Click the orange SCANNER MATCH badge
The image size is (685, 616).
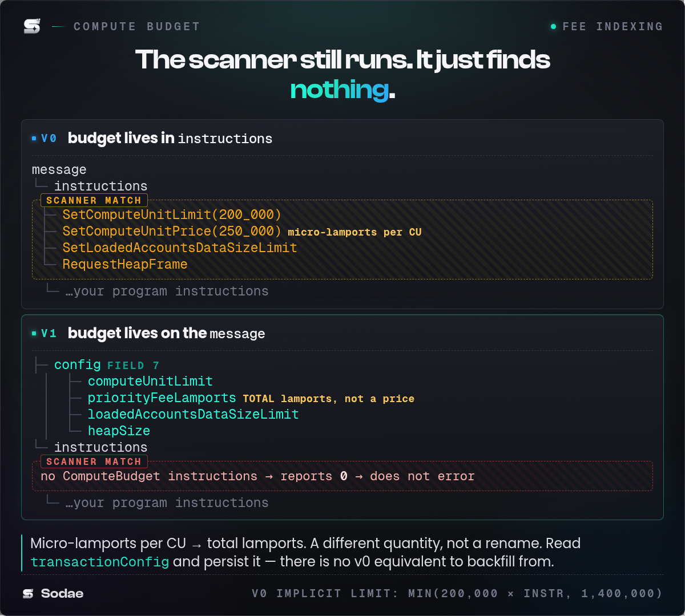pos(94,200)
